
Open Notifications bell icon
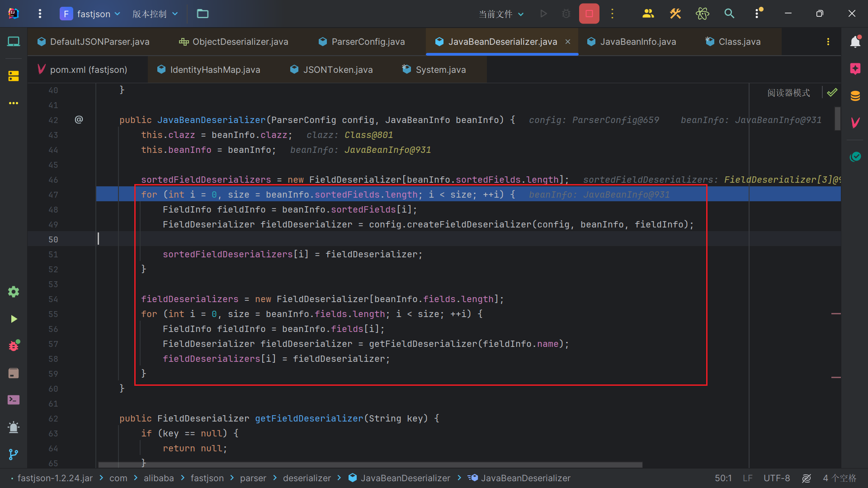(855, 42)
